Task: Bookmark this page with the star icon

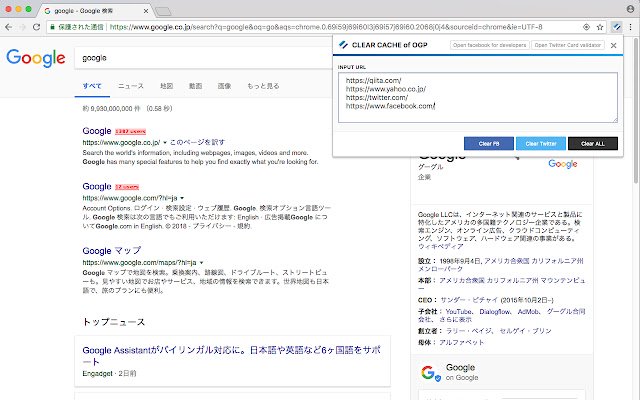Action: tap(600, 27)
